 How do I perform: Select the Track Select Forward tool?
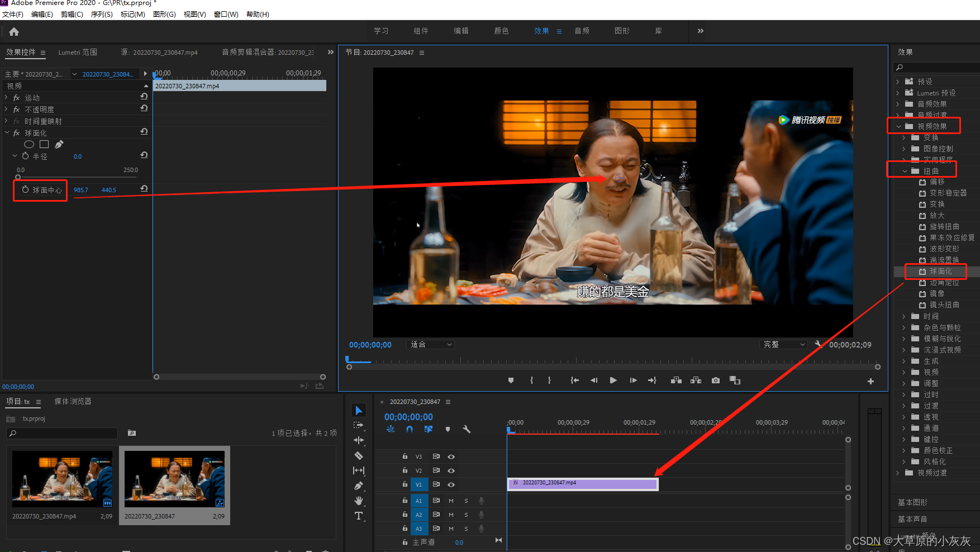pos(359,425)
